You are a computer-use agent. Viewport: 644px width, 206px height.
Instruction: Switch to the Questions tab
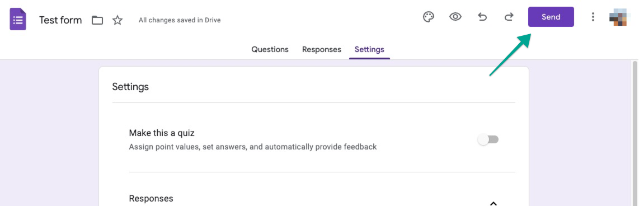(x=270, y=49)
